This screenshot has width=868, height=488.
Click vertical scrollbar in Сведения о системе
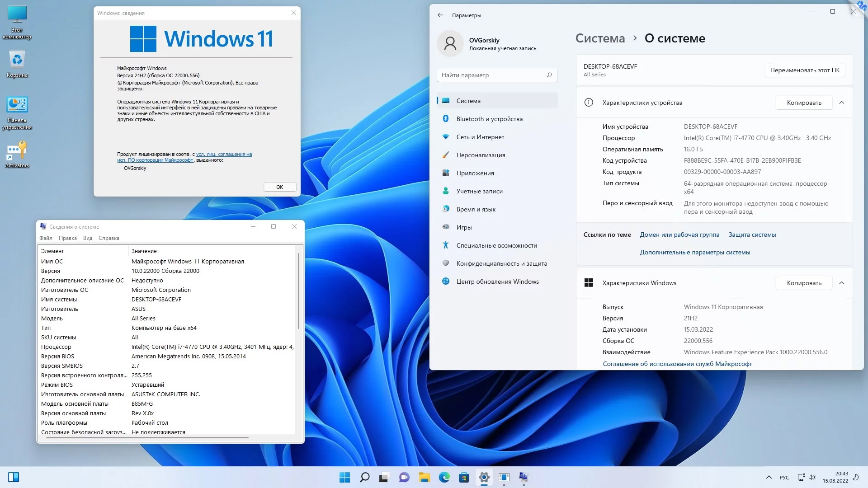coord(298,291)
